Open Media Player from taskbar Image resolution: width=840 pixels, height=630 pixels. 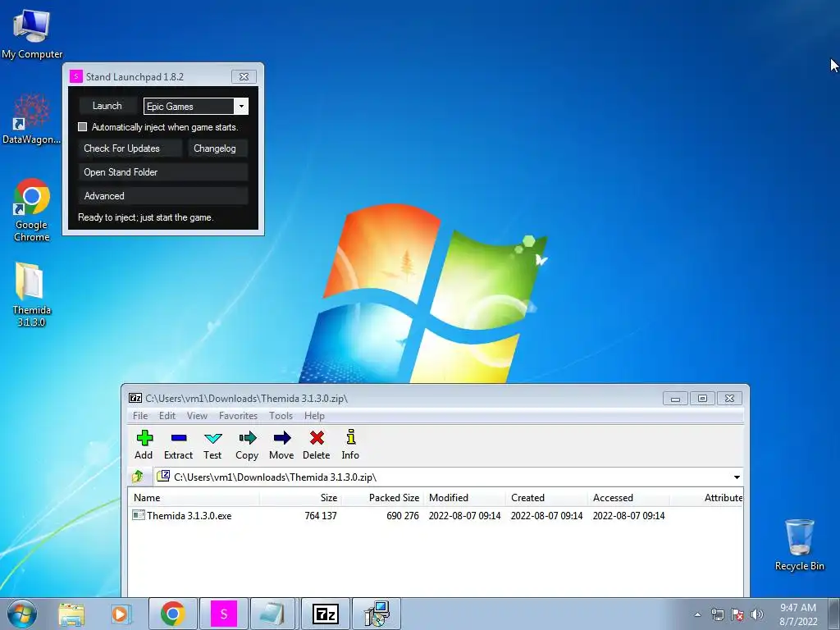click(x=121, y=614)
